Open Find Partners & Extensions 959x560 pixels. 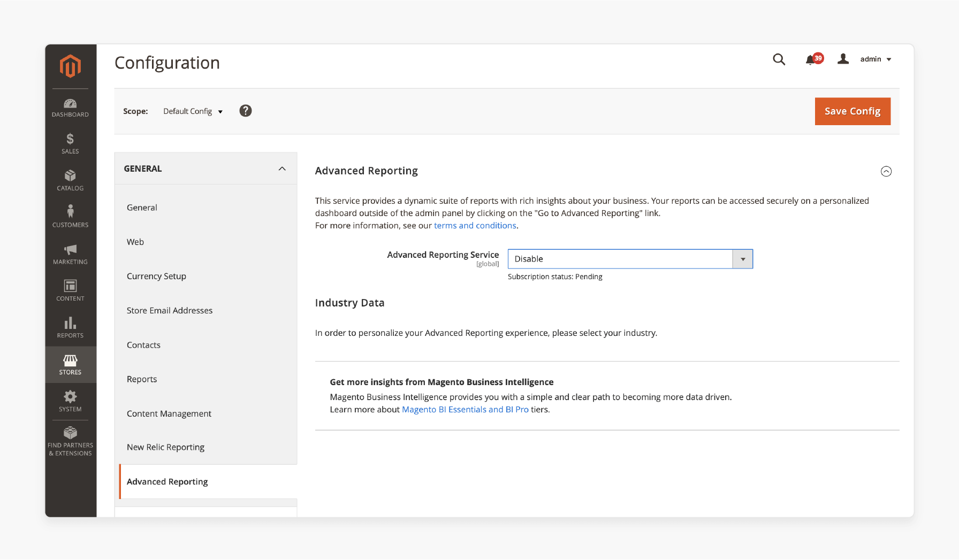pyautogui.click(x=70, y=441)
